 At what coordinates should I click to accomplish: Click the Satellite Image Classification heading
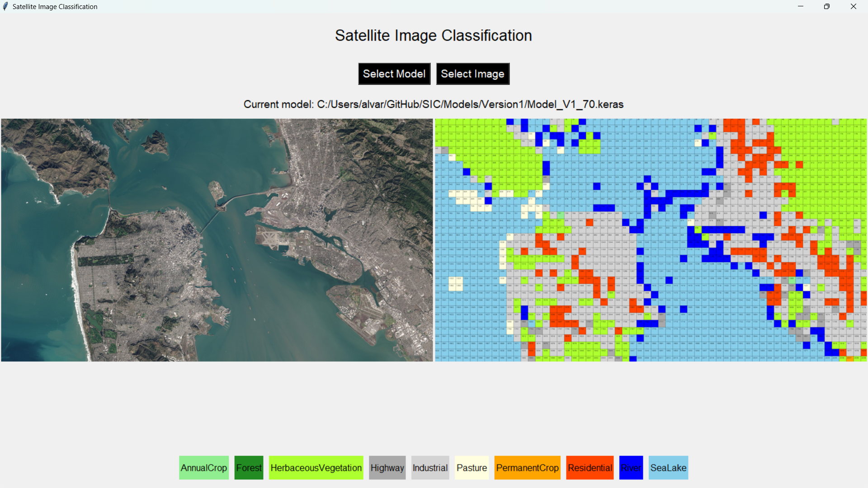pyautogui.click(x=433, y=35)
